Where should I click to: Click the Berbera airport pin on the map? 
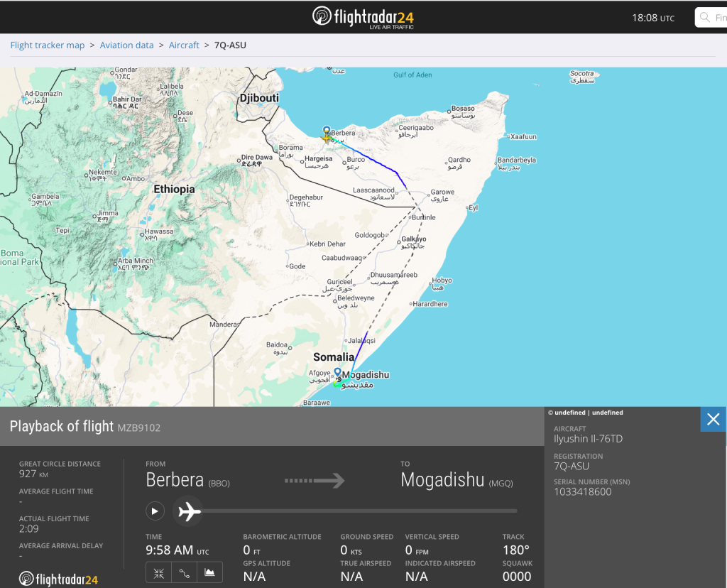point(327,132)
